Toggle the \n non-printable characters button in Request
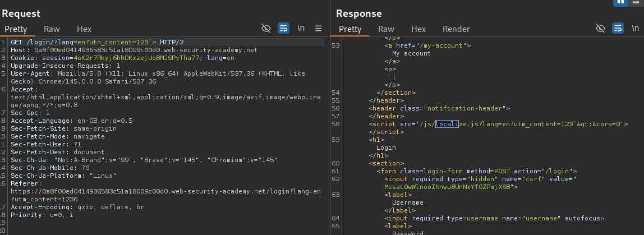644x235 pixels. coord(301,29)
